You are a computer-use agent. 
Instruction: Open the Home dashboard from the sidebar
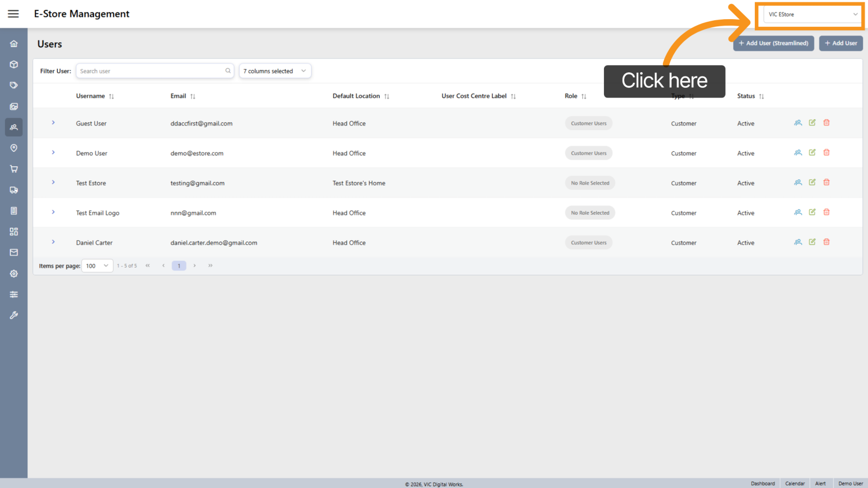click(x=13, y=43)
